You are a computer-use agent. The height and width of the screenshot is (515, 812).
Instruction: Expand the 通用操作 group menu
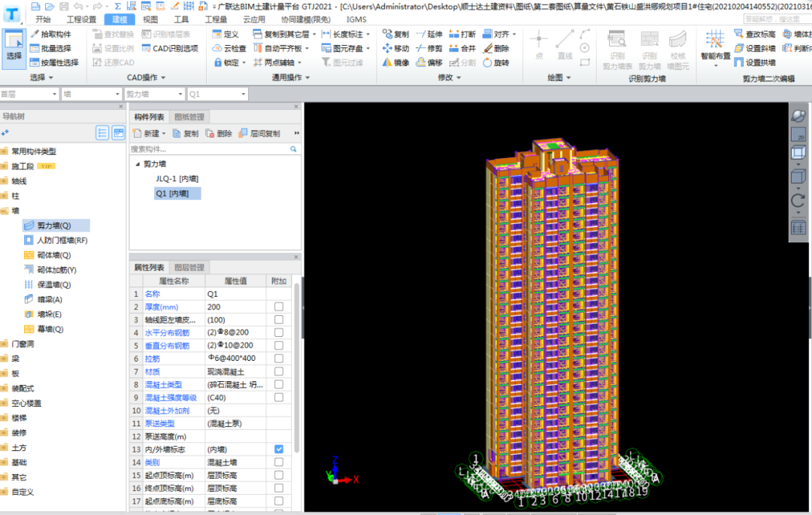point(291,77)
